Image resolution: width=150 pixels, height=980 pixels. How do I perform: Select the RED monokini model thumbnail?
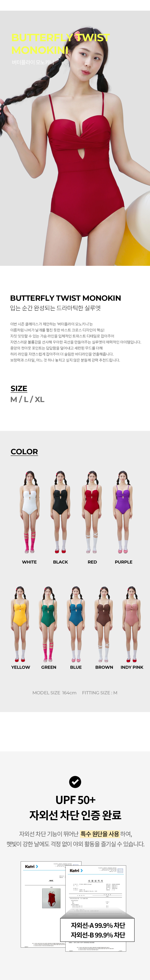[92, 512]
